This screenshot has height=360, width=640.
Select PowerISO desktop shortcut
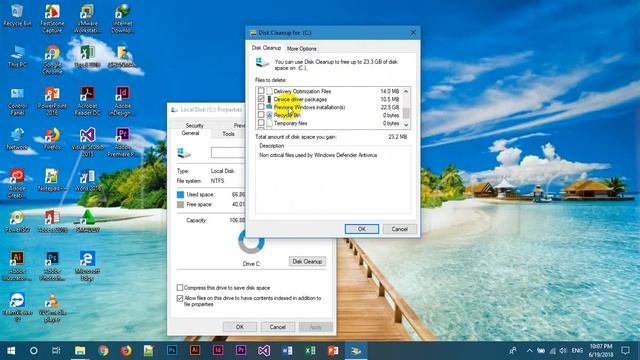[17, 221]
